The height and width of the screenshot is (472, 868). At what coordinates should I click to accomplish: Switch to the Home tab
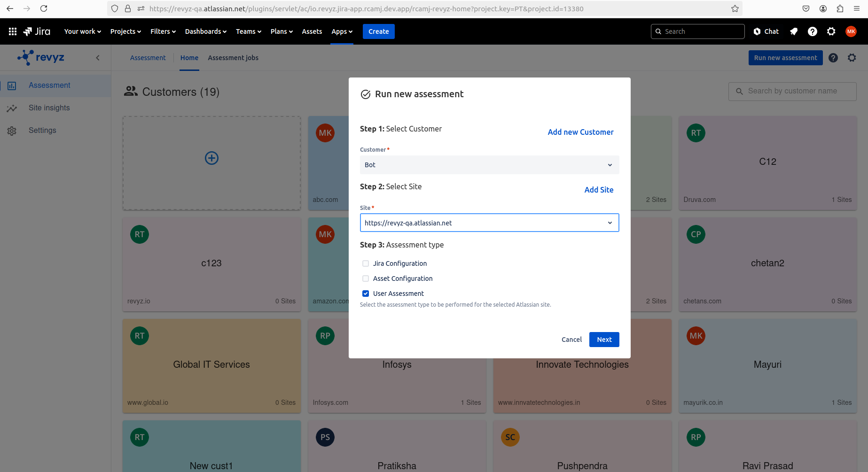[189, 58]
